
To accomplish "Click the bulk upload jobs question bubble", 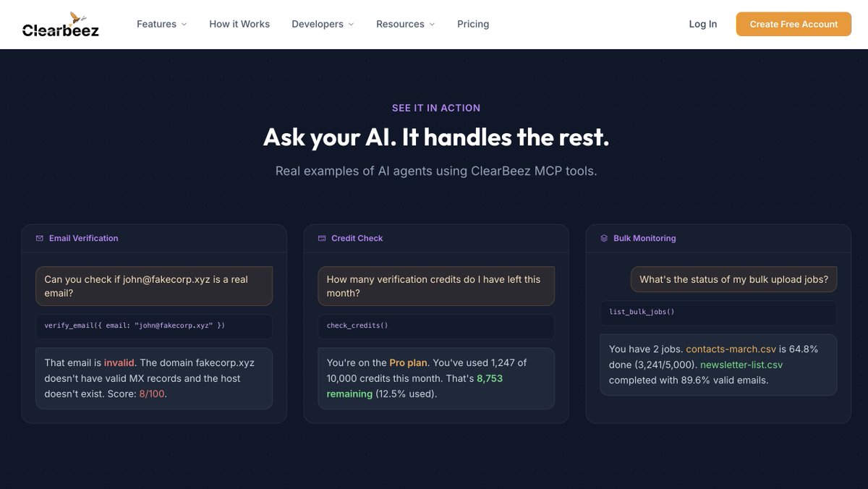I will tap(733, 279).
